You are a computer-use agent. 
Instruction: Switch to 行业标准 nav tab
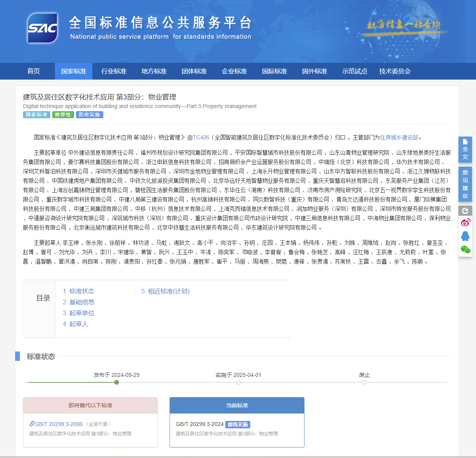coord(114,71)
